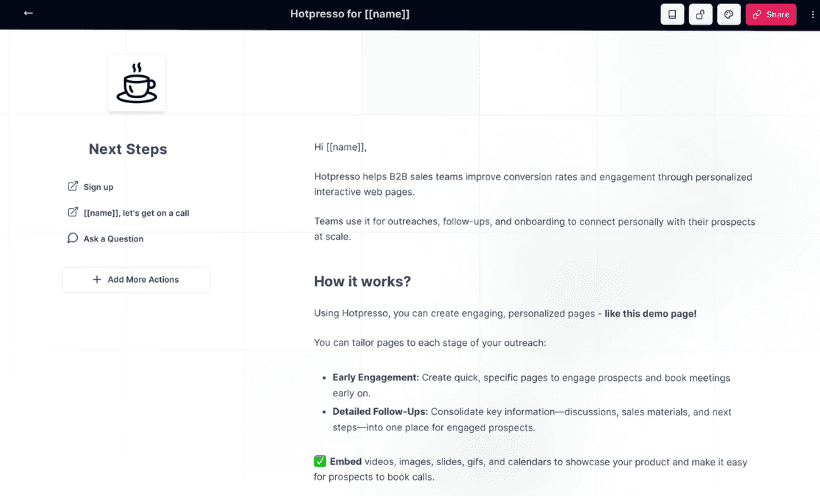Click the unlock padlock icon button
This screenshot has height=497, width=820.
tap(700, 14)
